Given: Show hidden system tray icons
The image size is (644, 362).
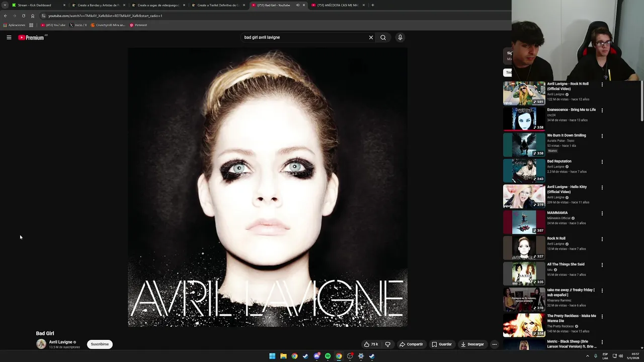Looking at the screenshot, I should point(587,356).
